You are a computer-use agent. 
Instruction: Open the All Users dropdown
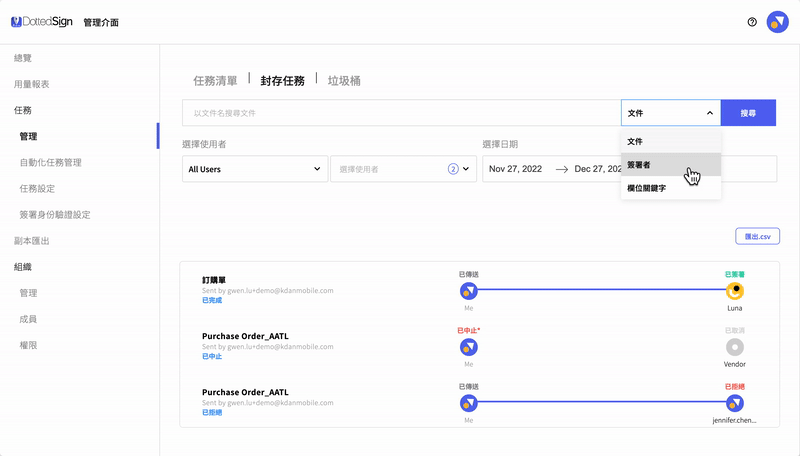point(255,169)
